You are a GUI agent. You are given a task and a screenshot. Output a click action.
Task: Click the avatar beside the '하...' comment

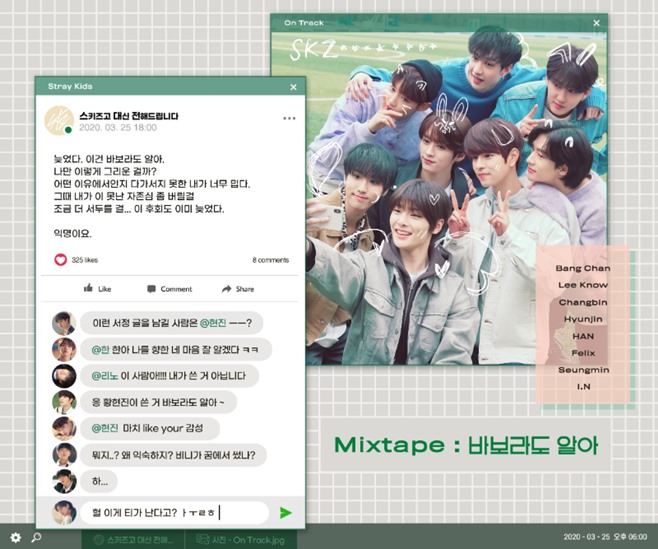pyautogui.click(x=64, y=481)
